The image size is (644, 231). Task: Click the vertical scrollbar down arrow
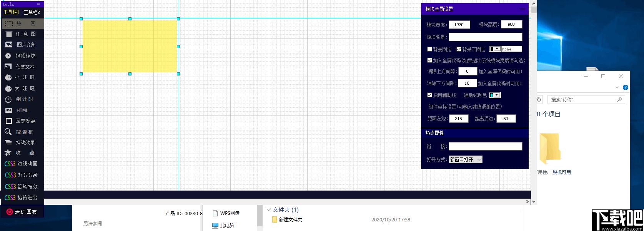point(534,201)
